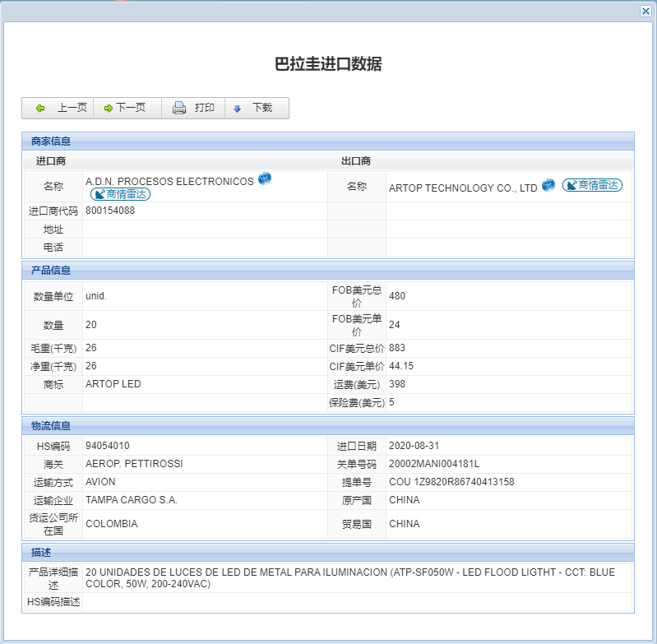Collapse the 商家信息 section header
The image size is (657, 644).
51,141
